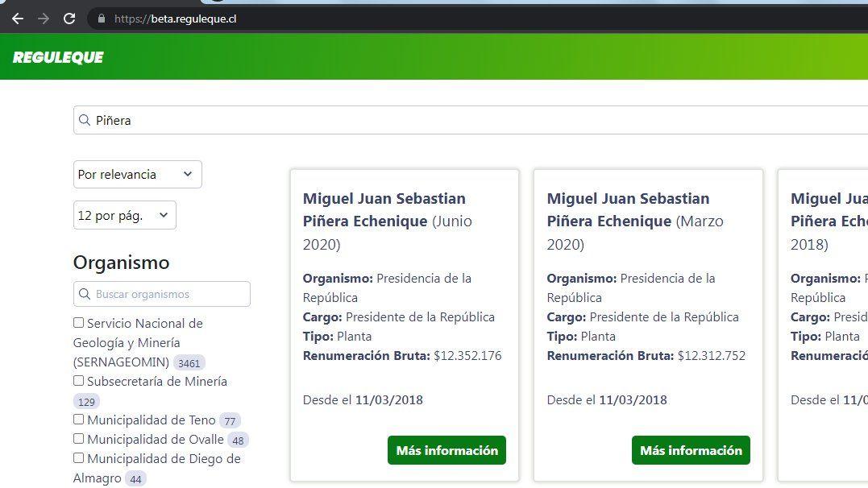Click the magnifier icon in the Piñera search bar

click(85, 120)
